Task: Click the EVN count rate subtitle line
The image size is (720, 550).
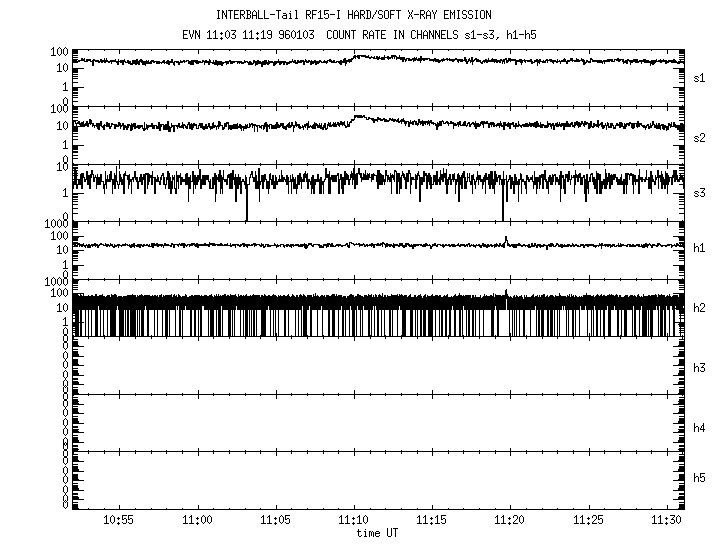Action: coord(368,34)
